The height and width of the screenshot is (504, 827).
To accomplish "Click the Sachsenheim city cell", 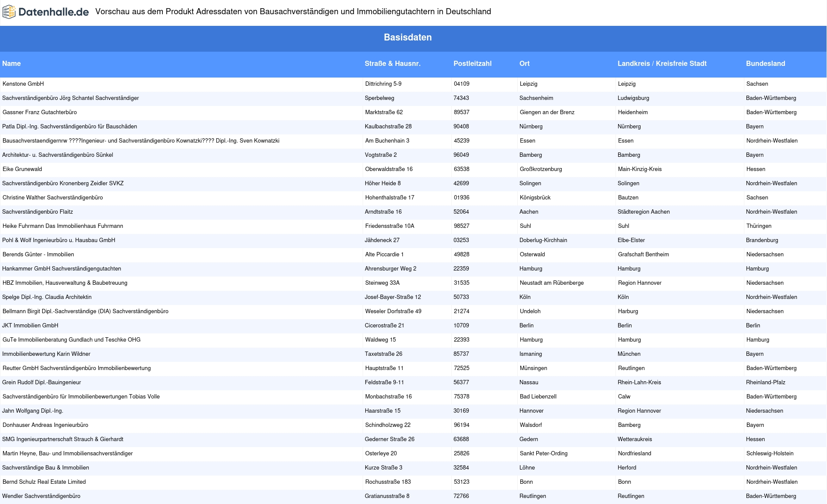I will point(536,98).
